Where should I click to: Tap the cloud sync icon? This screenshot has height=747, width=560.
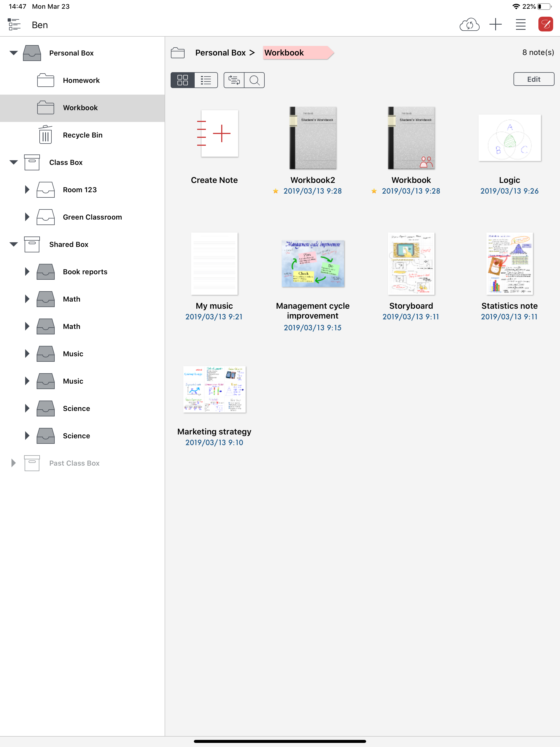[469, 25]
